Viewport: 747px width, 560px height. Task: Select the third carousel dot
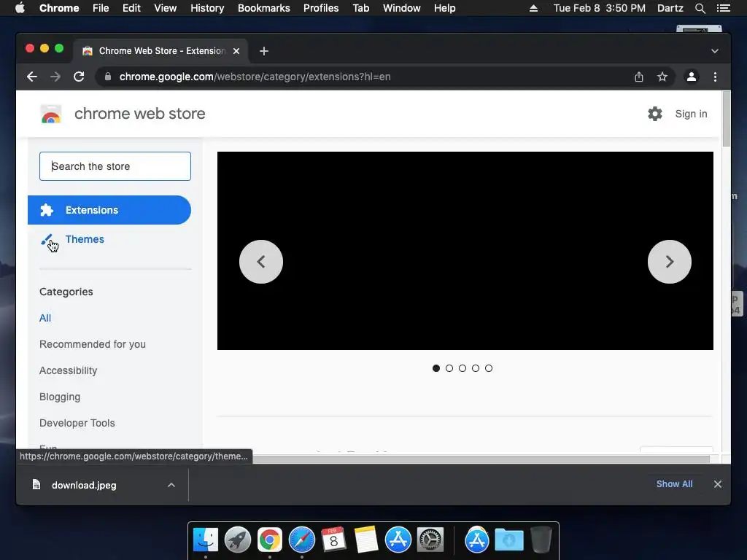[462, 368]
